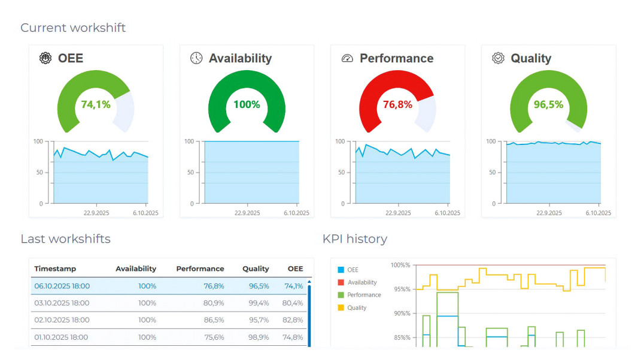This screenshot has height=362, width=644.
Task: Select the 03.10.2025 18:00 workshift row
Action: pos(169,303)
